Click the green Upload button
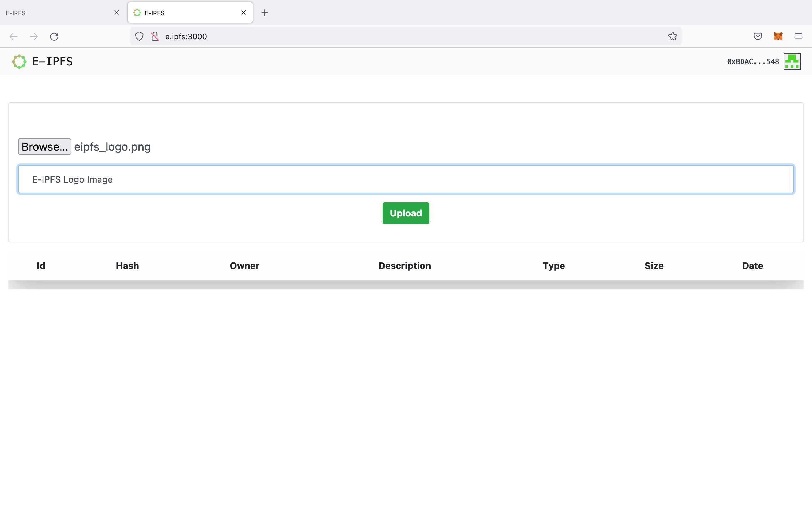 tap(406, 213)
